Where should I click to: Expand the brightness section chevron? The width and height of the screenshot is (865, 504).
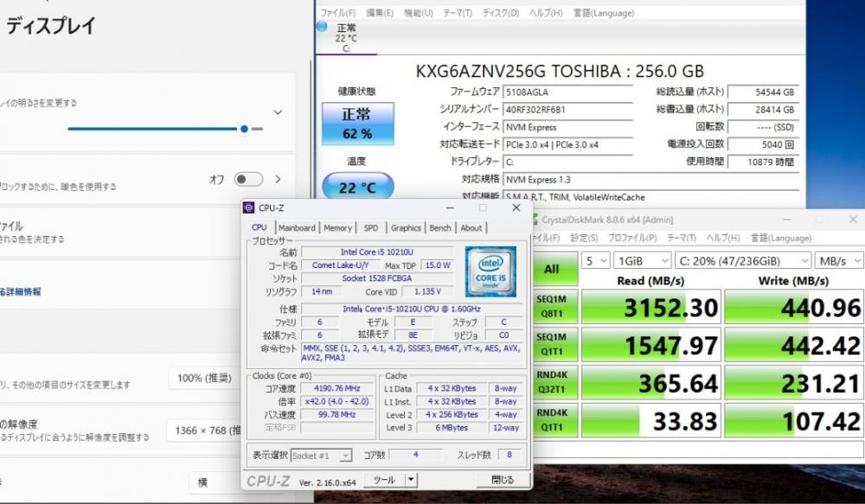(278, 112)
